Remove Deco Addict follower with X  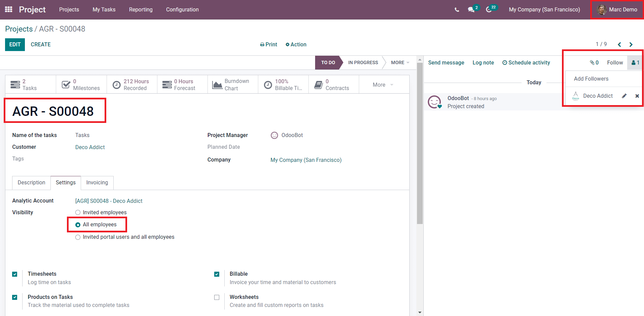637,96
